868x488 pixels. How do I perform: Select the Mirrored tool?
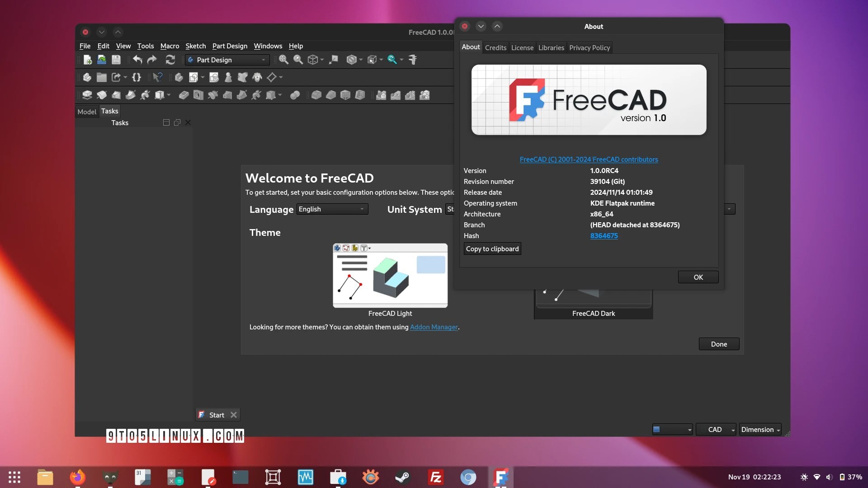click(x=381, y=95)
